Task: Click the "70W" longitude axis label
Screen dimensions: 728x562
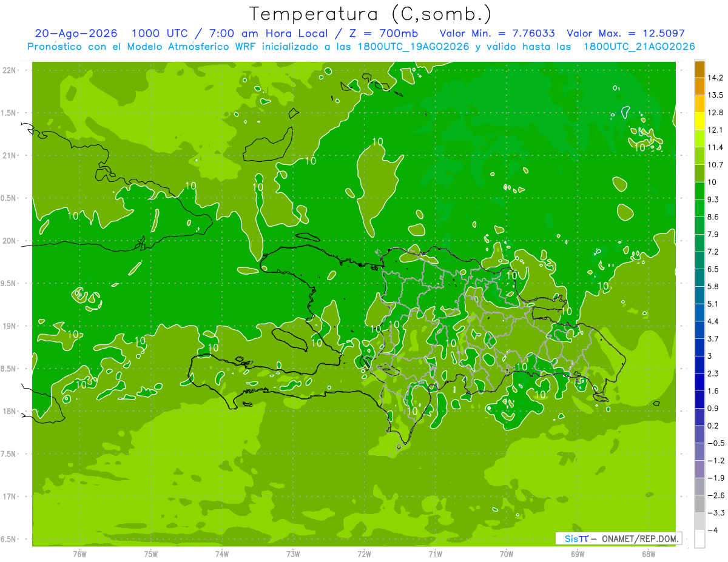Action: click(x=507, y=554)
